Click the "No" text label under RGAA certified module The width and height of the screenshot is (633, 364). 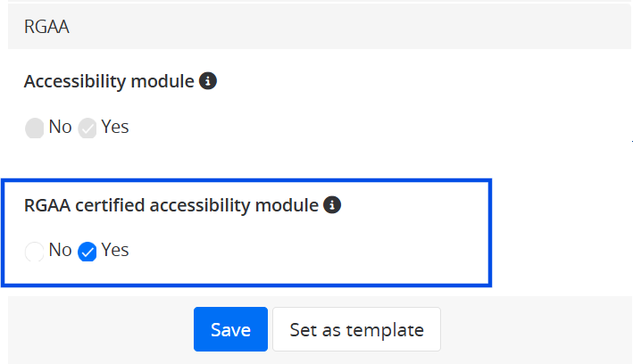[61, 251]
